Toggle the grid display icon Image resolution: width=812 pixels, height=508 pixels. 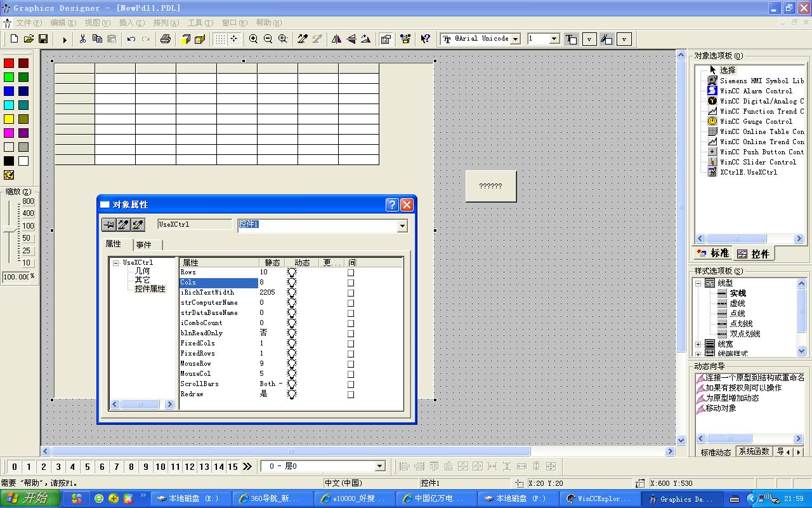point(219,39)
